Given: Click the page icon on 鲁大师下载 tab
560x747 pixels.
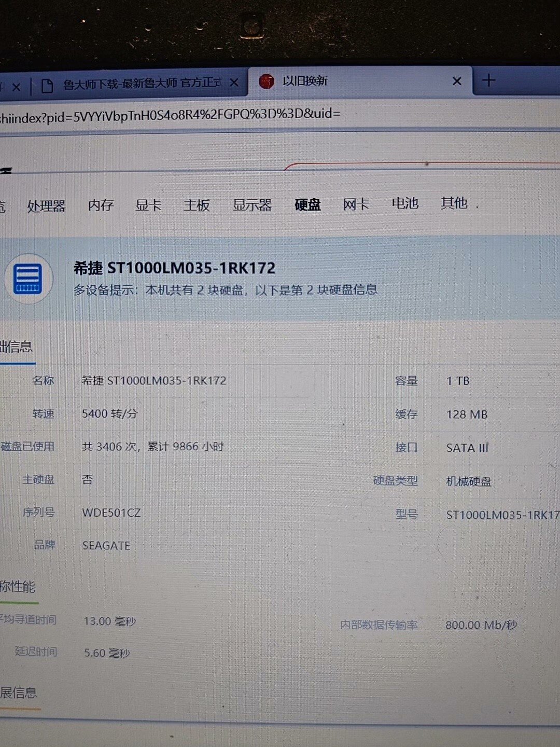Looking at the screenshot, I should click(47, 85).
